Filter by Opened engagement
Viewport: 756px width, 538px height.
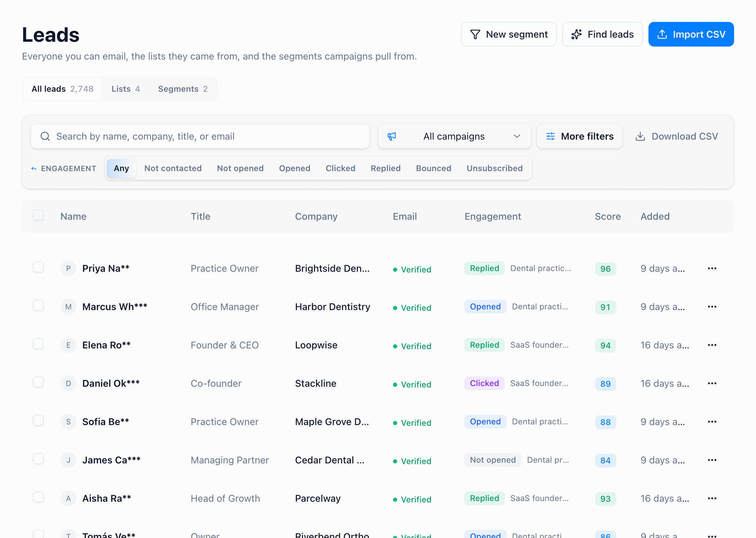pyautogui.click(x=295, y=168)
